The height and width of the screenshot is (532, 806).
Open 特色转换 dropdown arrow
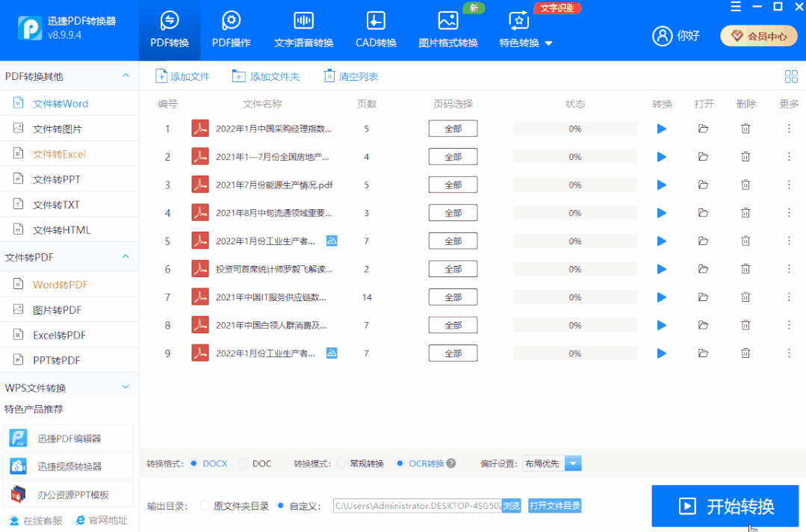(548, 43)
